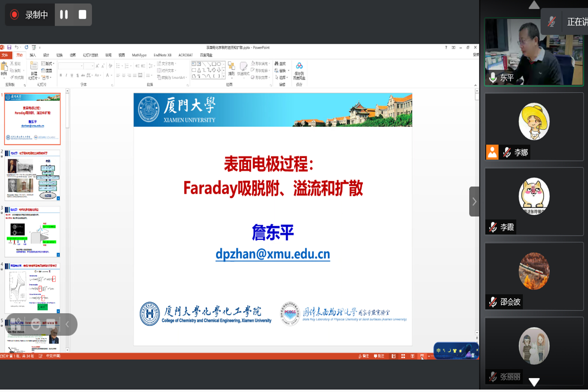Click the Baidu Netdisk save icon
The image size is (588, 392).
click(x=299, y=66)
